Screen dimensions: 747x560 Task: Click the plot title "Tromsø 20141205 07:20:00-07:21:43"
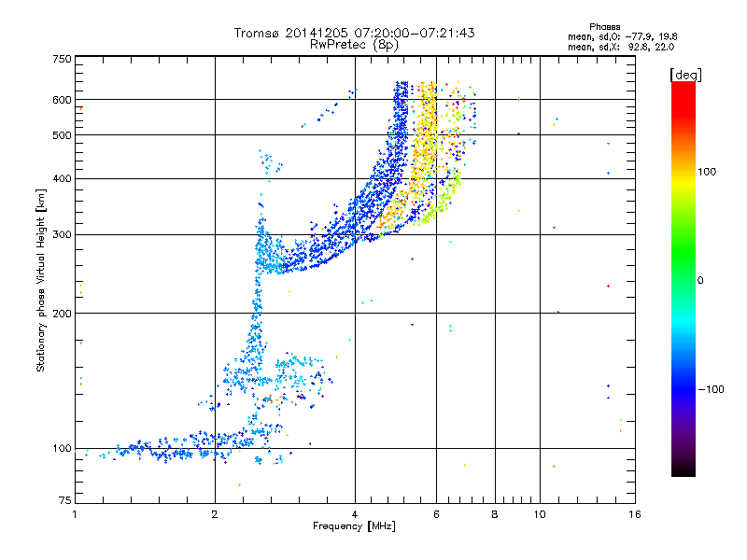(354, 33)
